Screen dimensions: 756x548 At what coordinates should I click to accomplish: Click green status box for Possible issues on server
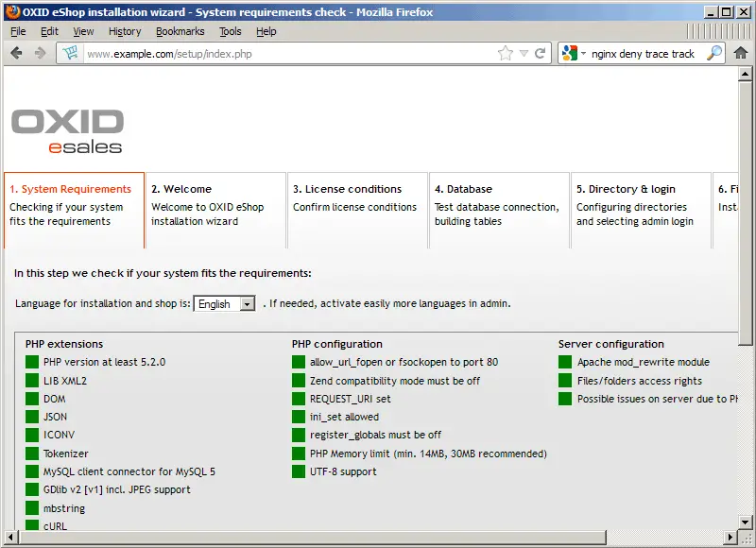point(565,399)
